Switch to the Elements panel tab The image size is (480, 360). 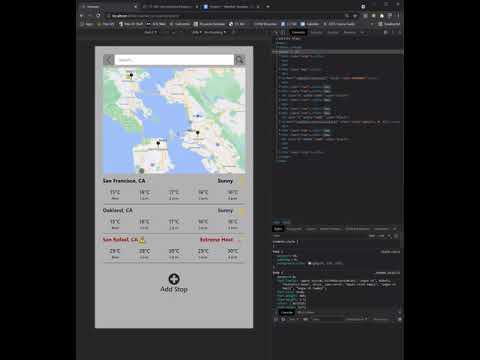click(x=298, y=32)
